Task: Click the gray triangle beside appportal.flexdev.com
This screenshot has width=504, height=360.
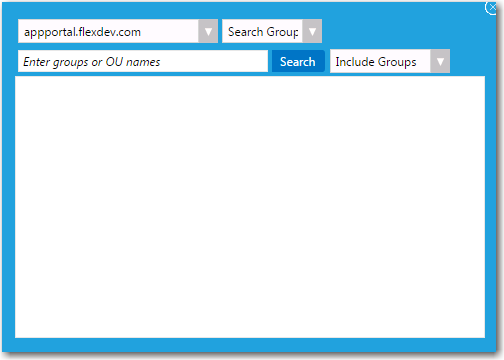Action: (x=208, y=31)
